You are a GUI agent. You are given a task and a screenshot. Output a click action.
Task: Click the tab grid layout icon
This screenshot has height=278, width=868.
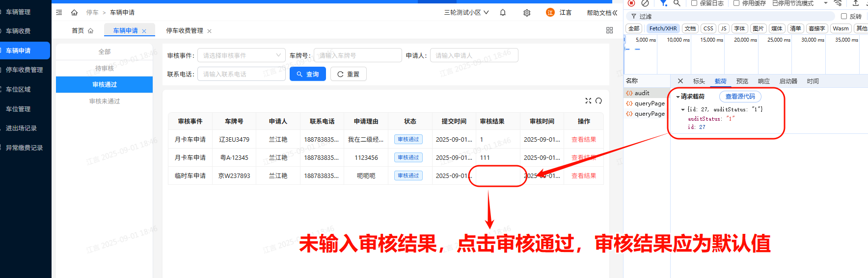tap(609, 30)
